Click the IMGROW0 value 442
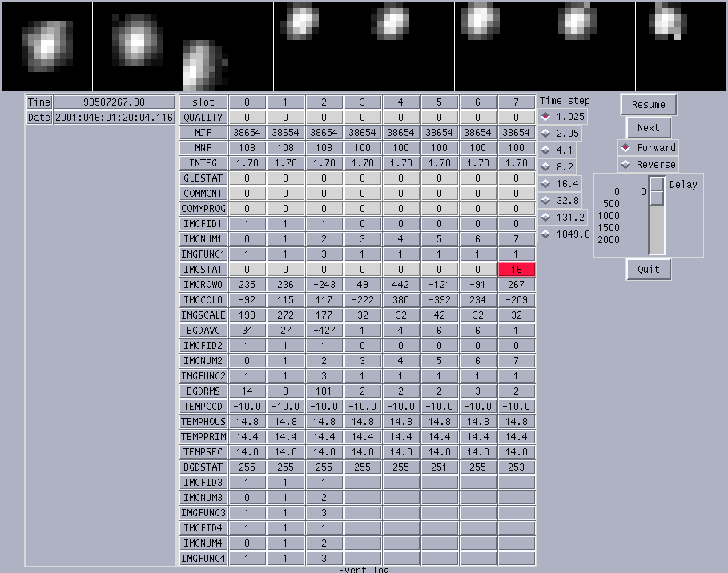 (x=400, y=284)
